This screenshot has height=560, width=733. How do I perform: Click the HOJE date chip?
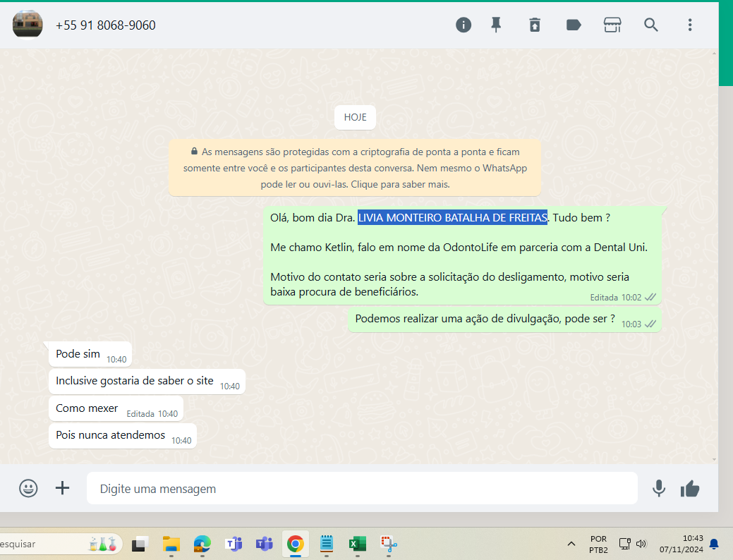[x=356, y=117]
